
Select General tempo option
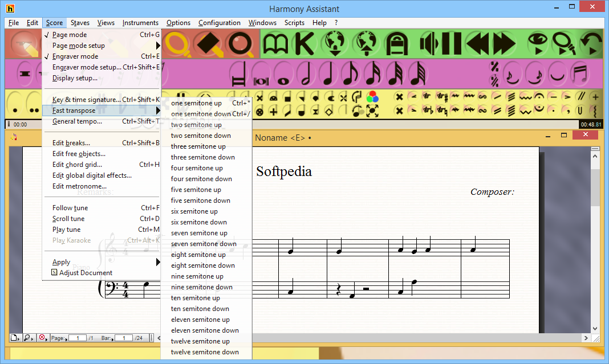tap(101, 121)
